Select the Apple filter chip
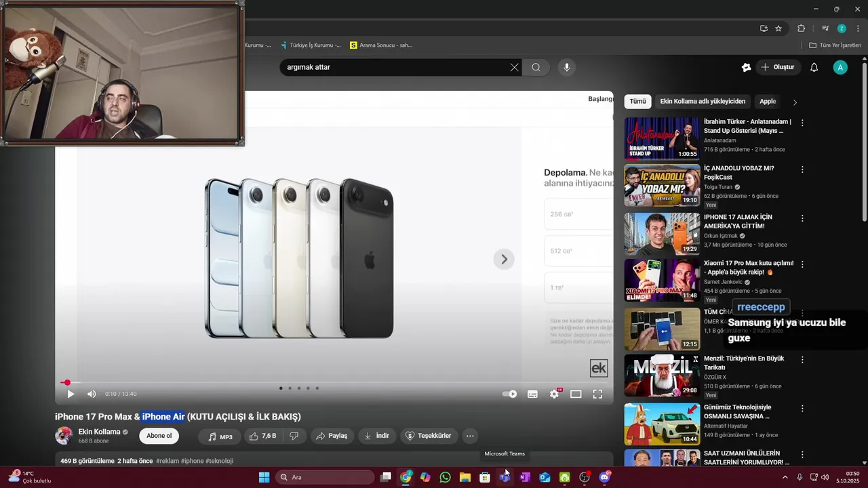The width and height of the screenshot is (868, 488). tap(768, 102)
